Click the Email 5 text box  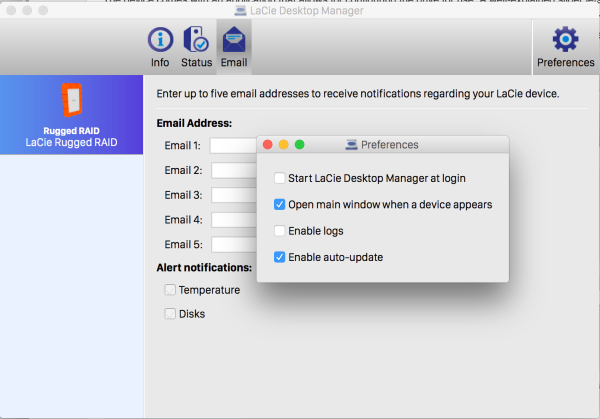click(234, 245)
